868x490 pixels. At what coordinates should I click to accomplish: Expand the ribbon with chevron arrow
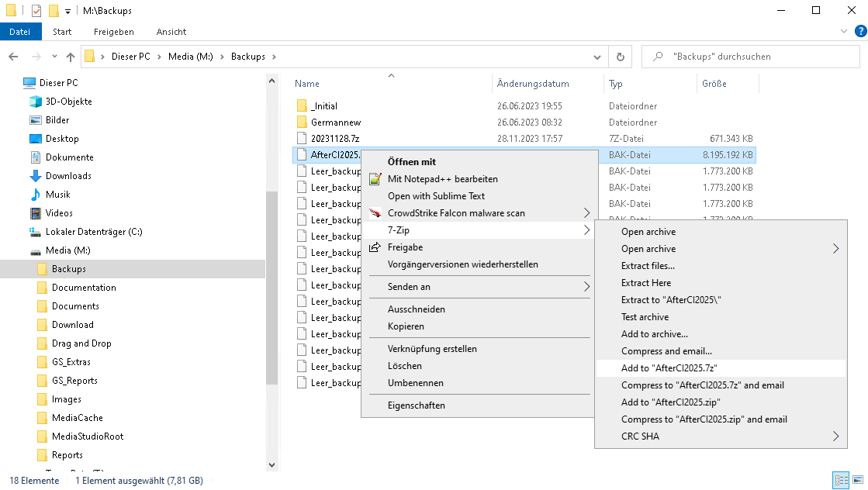[845, 32]
